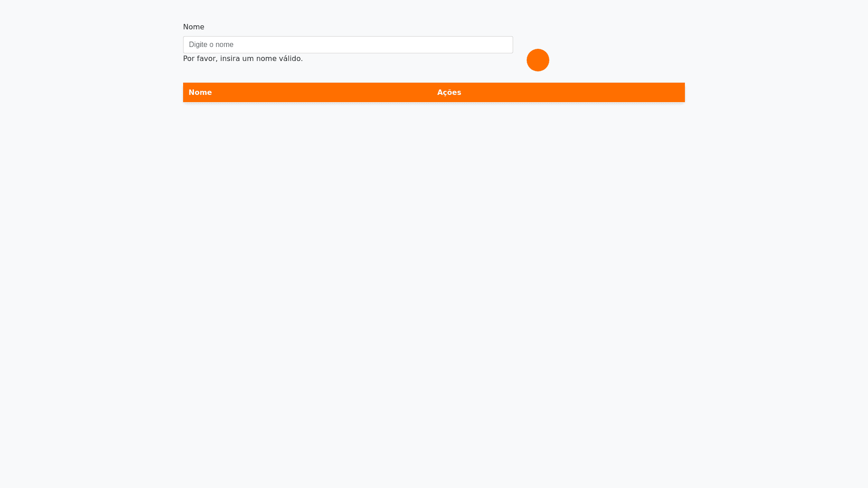Click the 'Por favor, insira um nome válido' message
The width and height of the screenshot is (868, 488).
pyautogui.click(x=243, y=59)
